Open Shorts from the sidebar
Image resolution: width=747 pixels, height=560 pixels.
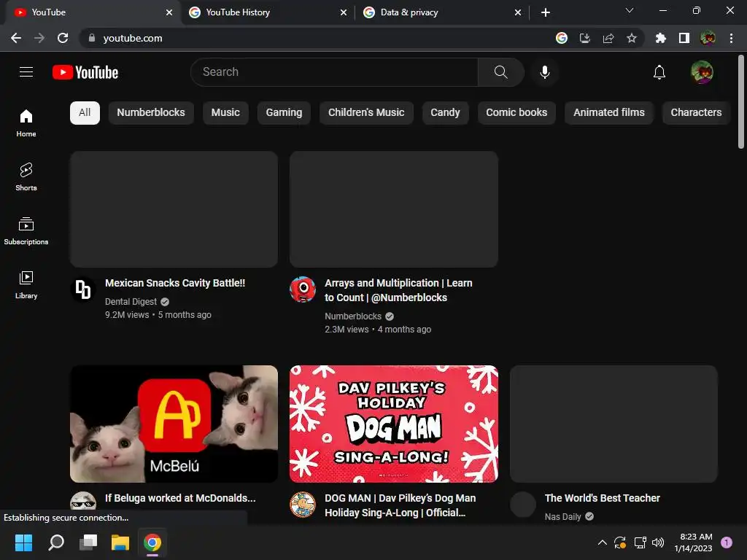pos(26,176)
